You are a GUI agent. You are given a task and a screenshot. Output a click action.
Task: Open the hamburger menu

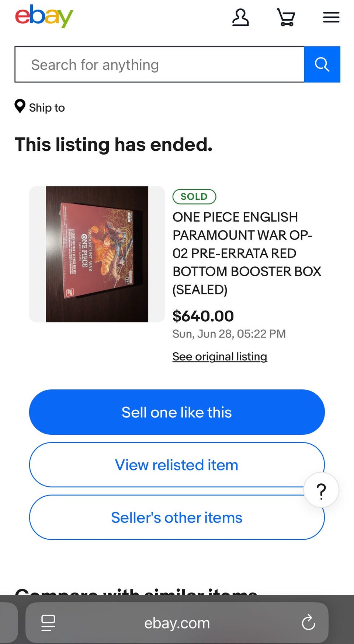pyautogui.click(x=331, y=17)
